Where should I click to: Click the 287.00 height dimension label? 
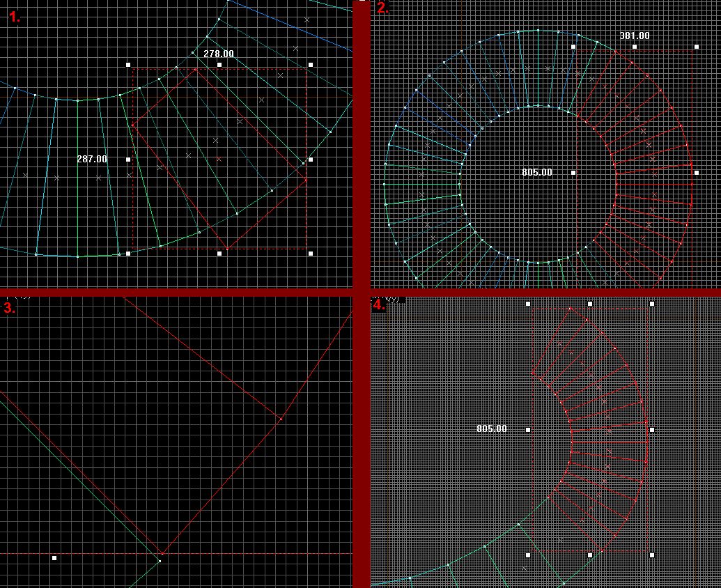[92, 159]
